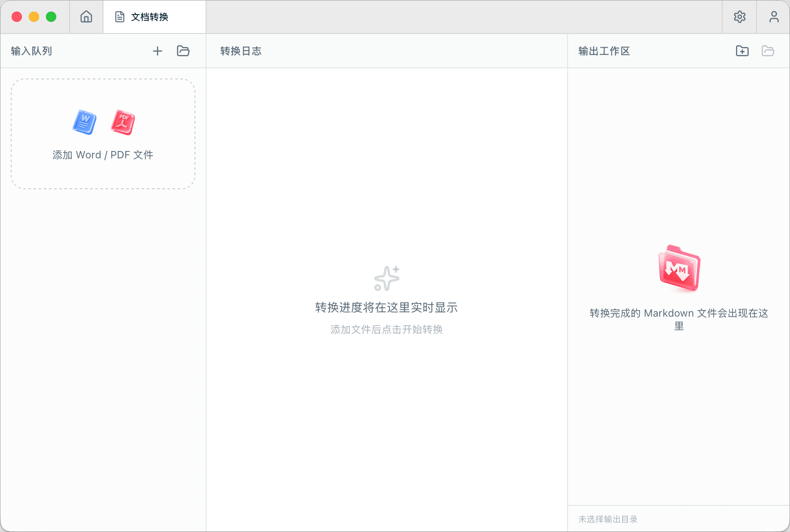Click the 未选择输出目录 status text
Viewport: 790px width, 532px height.
pos(608,519)
